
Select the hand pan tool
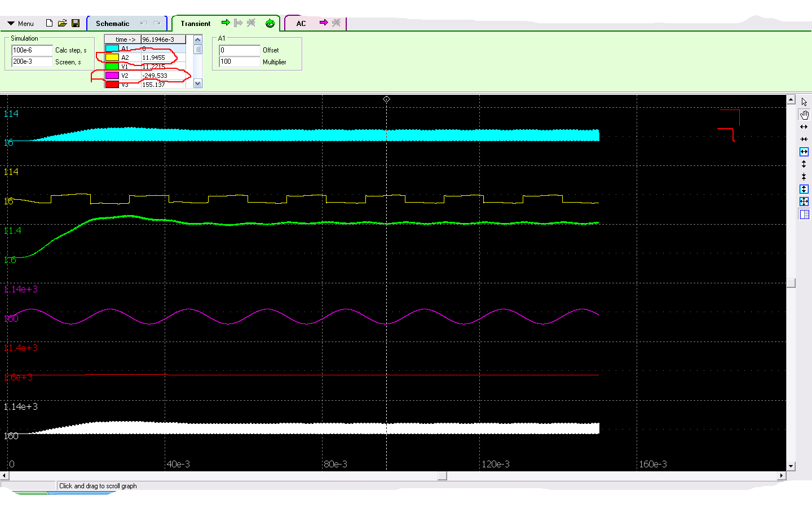click(x=804, y=115)
